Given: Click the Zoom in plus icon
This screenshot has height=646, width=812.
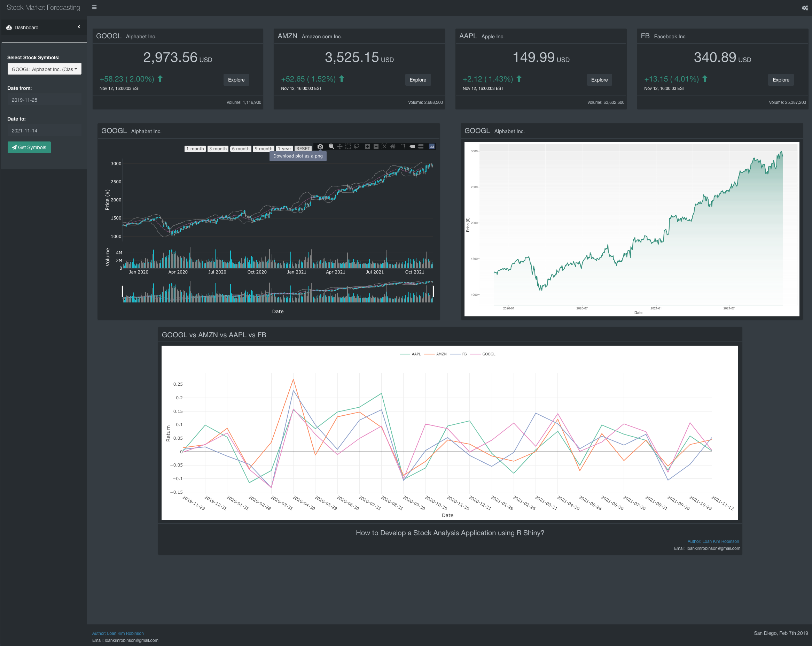Looking at the screenshot, I should pos(368,146).
